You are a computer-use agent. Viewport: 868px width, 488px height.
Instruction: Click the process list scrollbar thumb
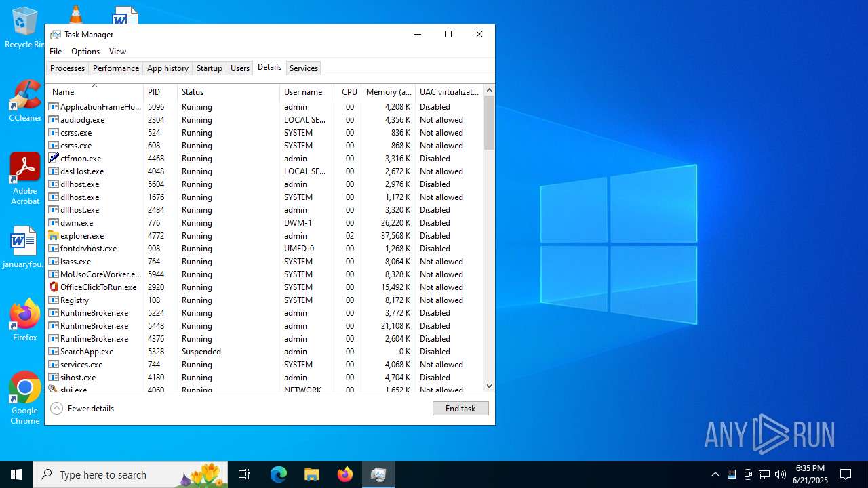[x=489, y=123]
